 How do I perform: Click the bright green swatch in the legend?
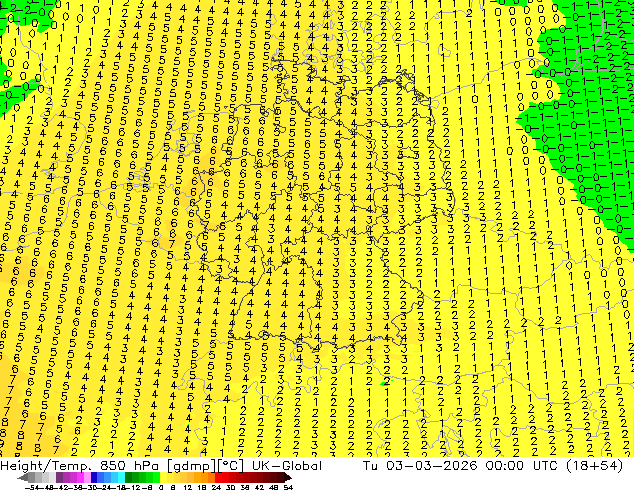(x=156, y=477)
